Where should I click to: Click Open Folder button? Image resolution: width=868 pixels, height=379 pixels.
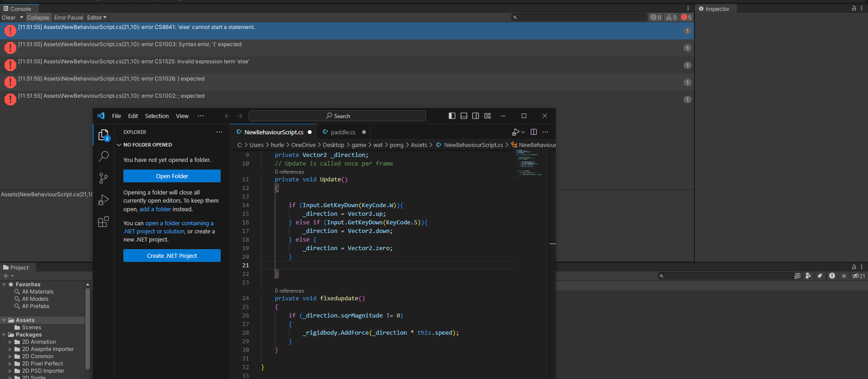[x=172, y=176]
